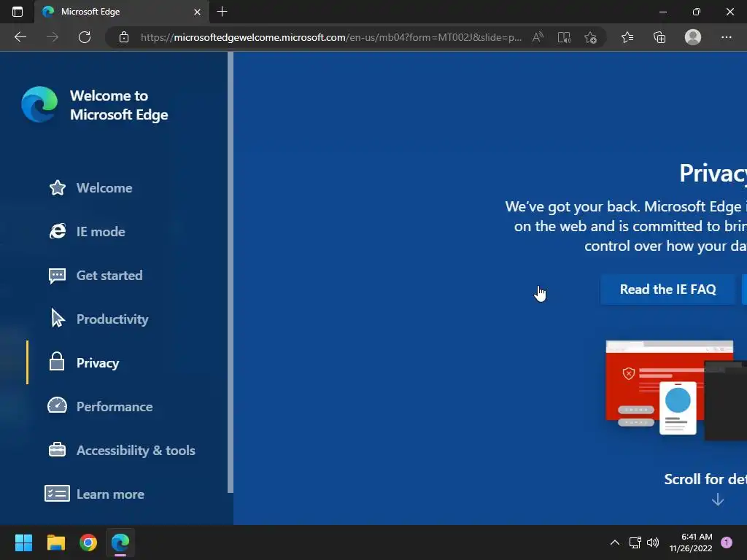
Task: Select the Privacy menu item
Action: point(98,363)
